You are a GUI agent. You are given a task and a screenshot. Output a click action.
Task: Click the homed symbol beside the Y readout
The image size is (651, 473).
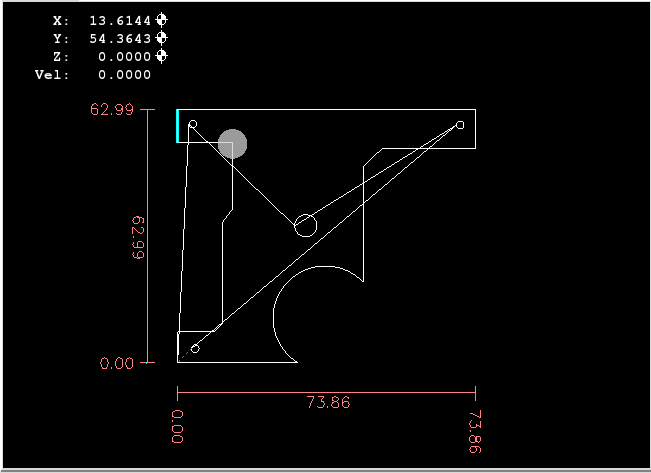162,38
